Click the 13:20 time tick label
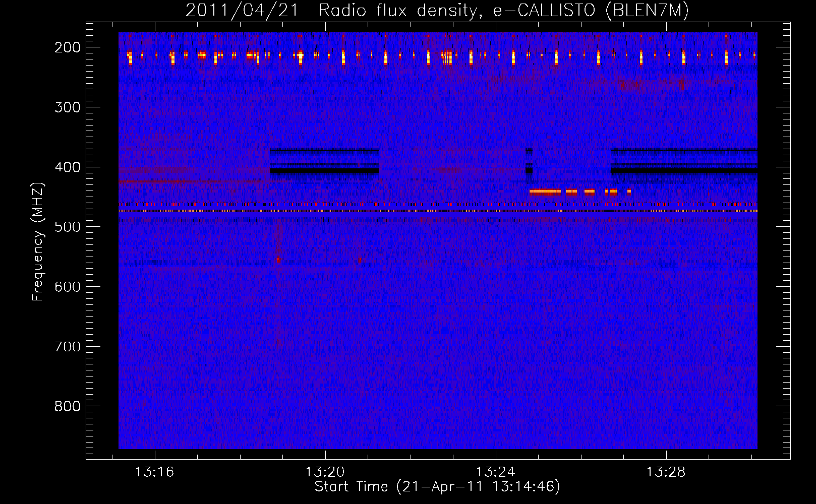The height and width of the screenshot is (504, 816). point(325,472)
